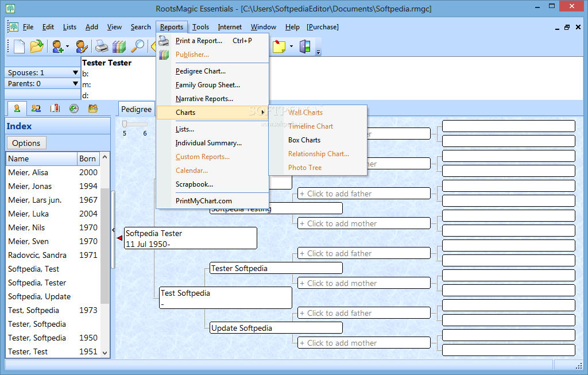Choose PrintMyChart.com menu entry
588x375 pixels.
[x=212, y=201]
